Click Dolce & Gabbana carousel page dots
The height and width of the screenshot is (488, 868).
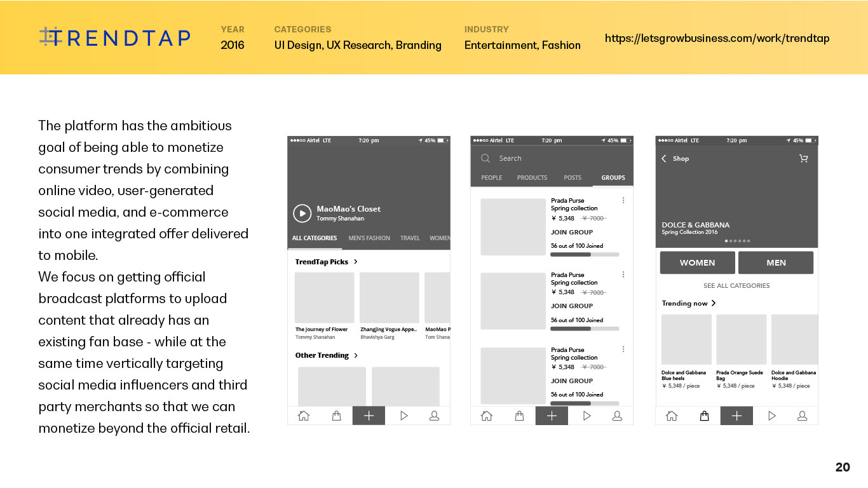(x=737, y=241)
